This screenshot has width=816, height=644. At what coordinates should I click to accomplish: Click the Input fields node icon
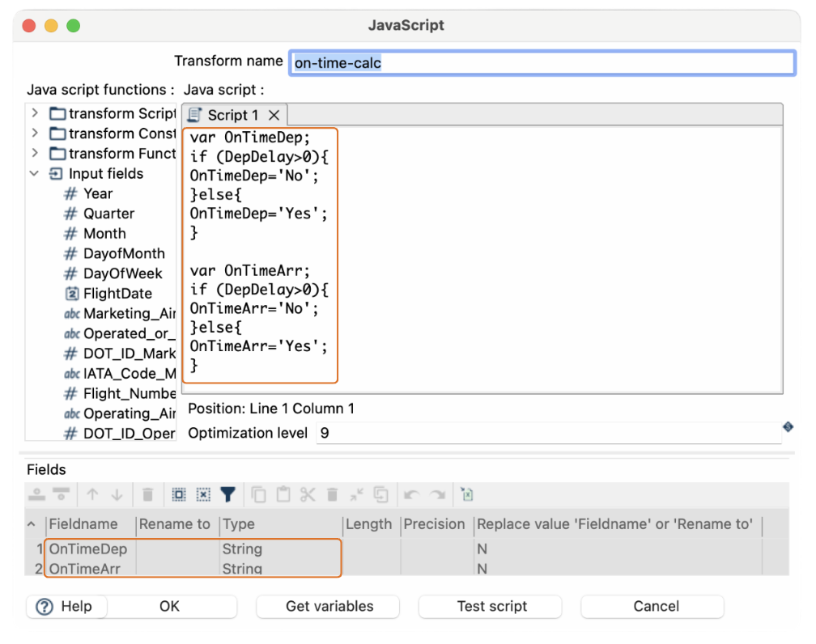tap(56, 174)
